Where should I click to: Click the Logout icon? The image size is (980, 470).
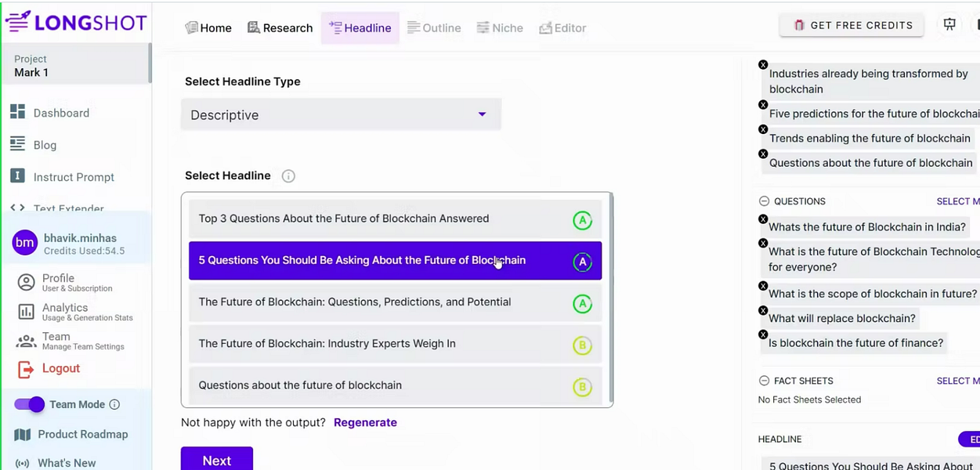point(26,368)
